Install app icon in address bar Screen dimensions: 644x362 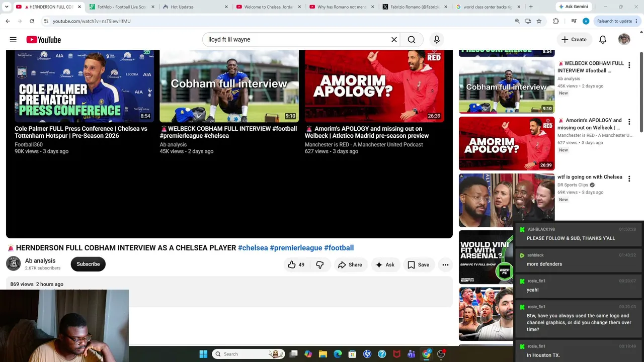(528, 21)
